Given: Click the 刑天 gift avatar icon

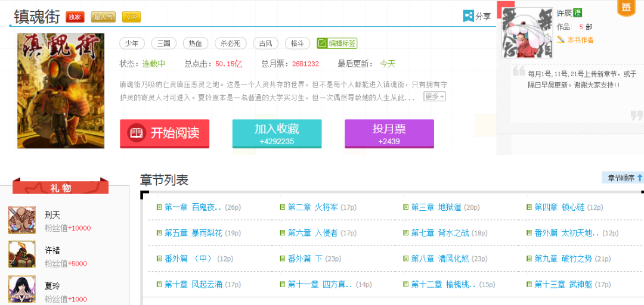Looking at the screenshot, I should click(x=22, y=220).
